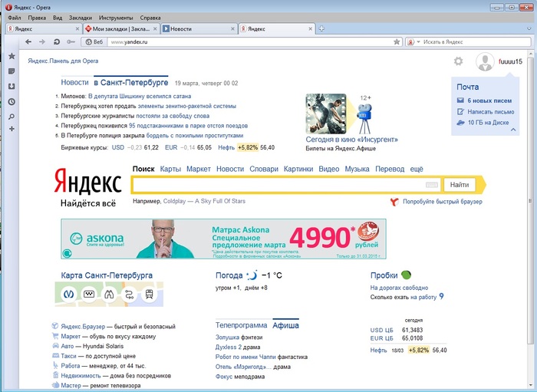Open search engine dropdown next to Yandex icon
537x392 pixels.
point(419,41)
